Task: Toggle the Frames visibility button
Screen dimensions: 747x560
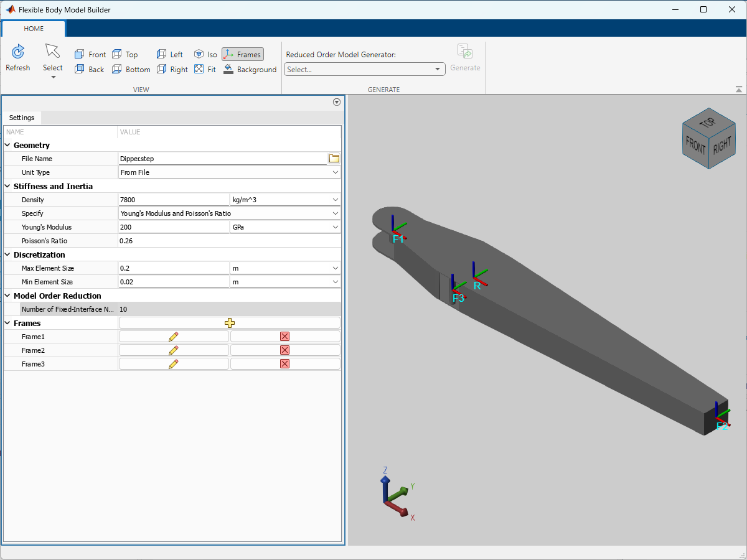Action: point(242,54)
